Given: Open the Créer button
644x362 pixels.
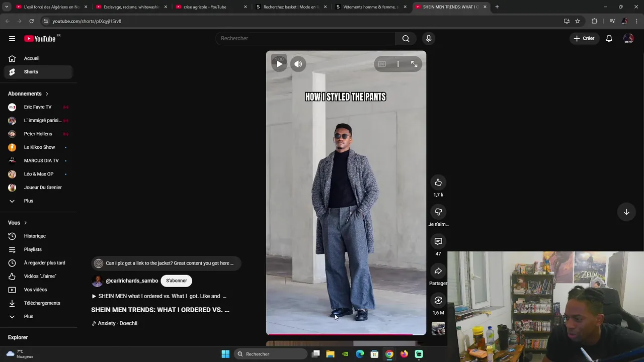Looking at the screenshot, I should pos(584,38).
